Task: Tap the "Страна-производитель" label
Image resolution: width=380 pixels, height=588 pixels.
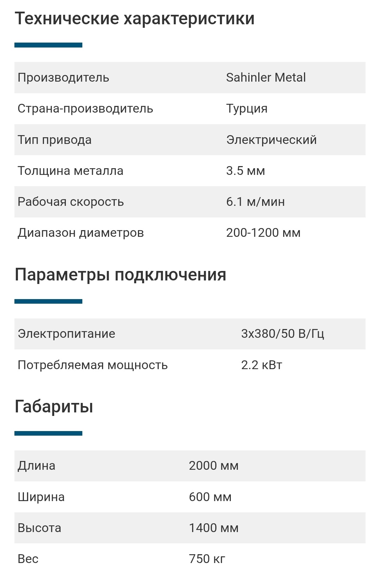Action: (85, 108)
